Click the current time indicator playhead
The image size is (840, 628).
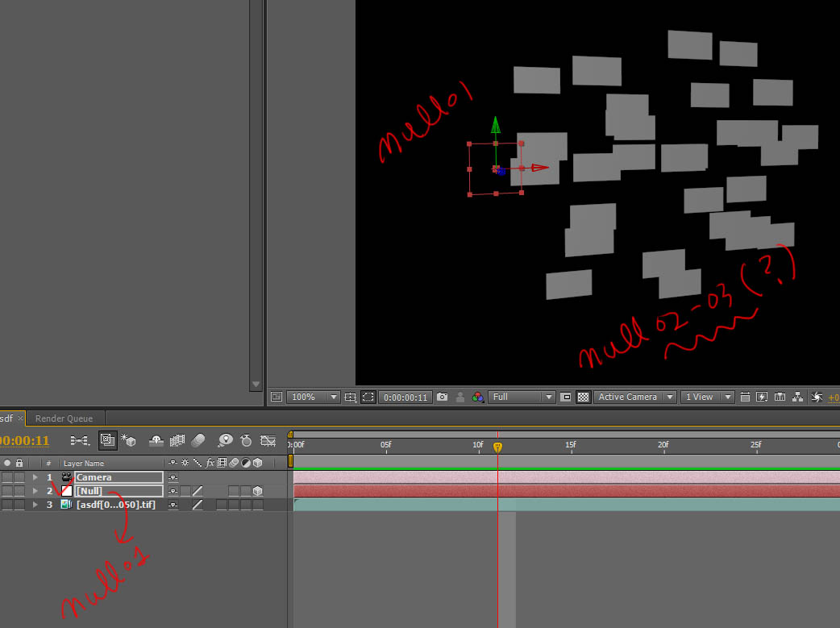[x=497, y=447]
